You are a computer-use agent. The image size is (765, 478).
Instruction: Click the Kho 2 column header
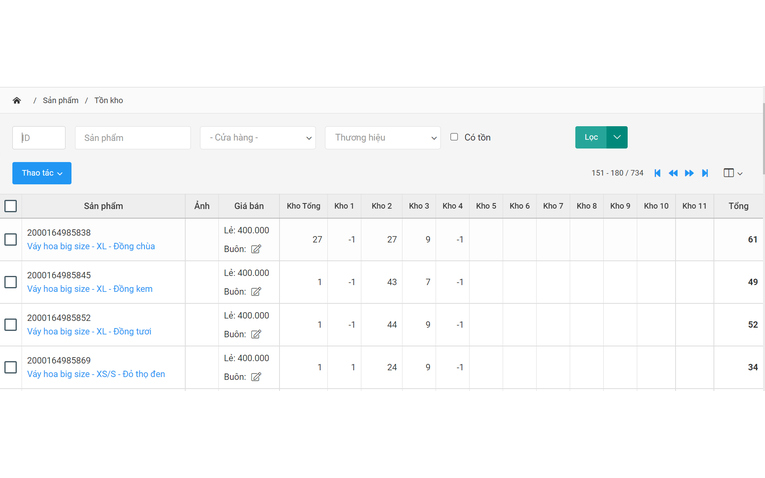click(382, 206)
